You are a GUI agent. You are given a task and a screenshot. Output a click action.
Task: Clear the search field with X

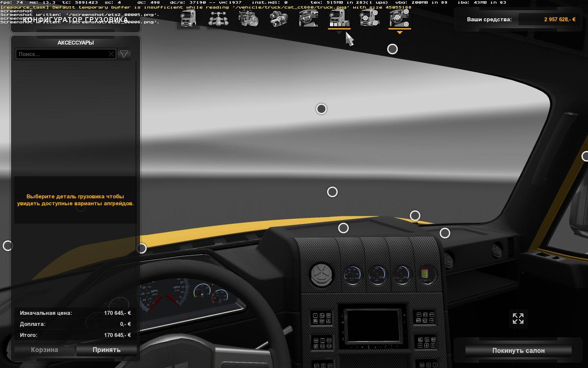click(111, 54)
